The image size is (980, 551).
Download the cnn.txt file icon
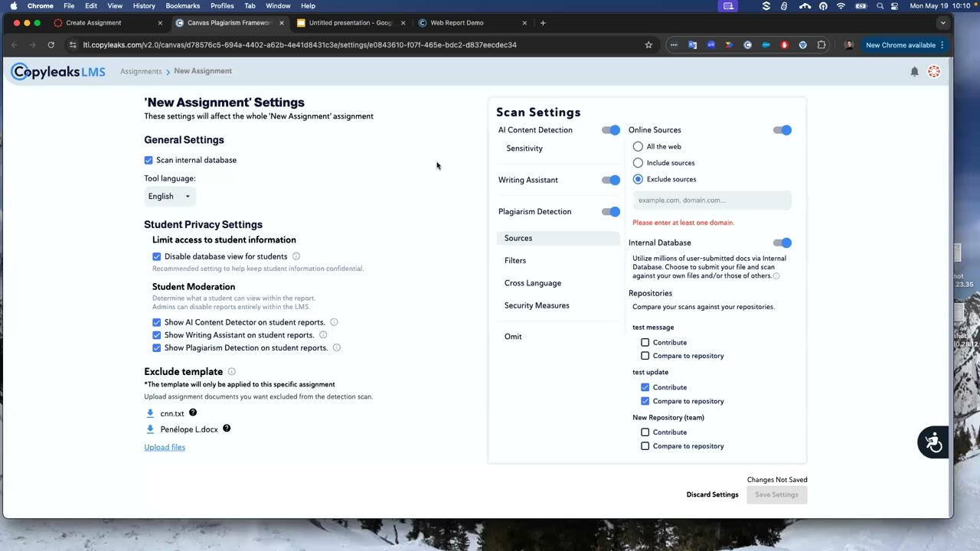point(150,413)
